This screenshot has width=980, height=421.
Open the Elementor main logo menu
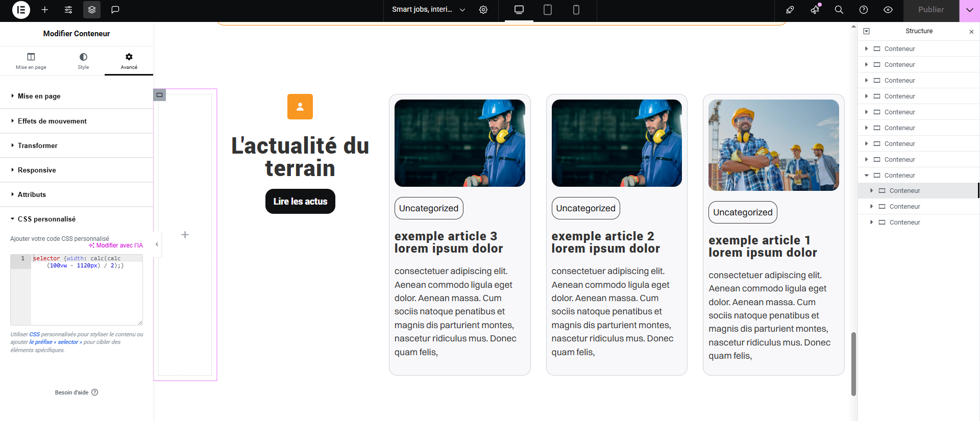21,10
